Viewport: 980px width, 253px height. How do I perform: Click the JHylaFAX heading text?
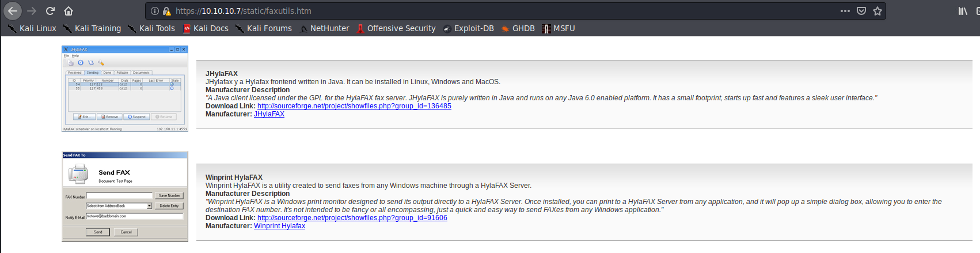(x=222, y=74)
